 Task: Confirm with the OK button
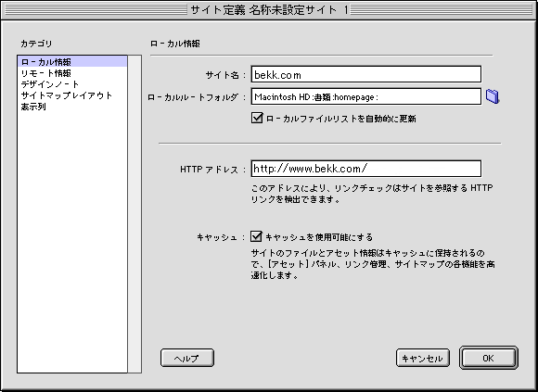click(489, 358)
